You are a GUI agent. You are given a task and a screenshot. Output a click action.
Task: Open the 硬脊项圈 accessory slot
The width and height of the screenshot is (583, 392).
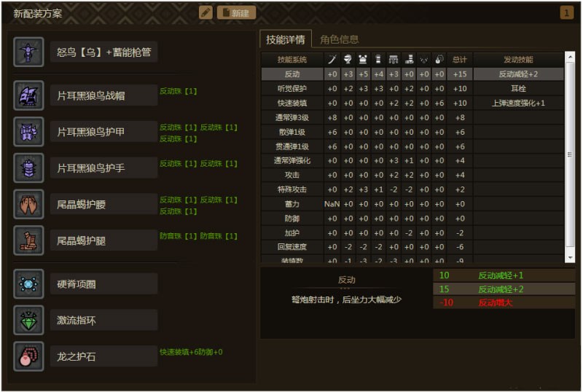click(103, 284)
